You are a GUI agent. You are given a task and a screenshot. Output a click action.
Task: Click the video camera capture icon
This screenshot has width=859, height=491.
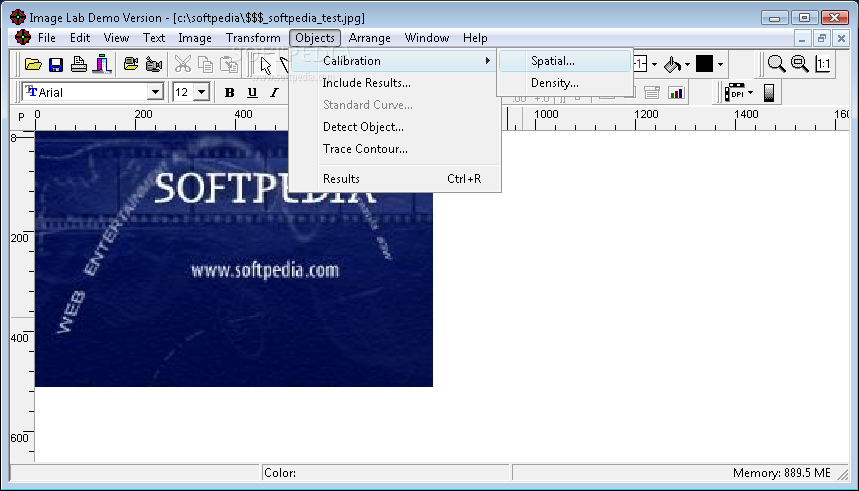pyautogui.click(x=154, y=64)
